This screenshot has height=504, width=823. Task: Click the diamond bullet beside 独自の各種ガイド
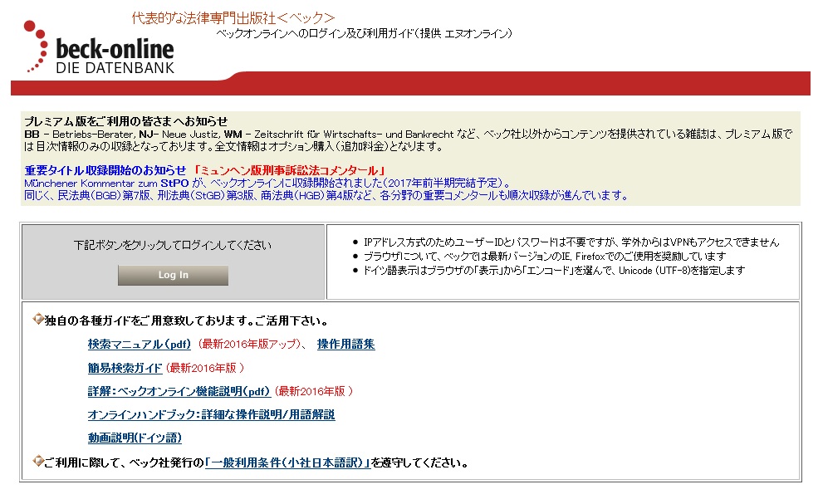click(38, 319)
